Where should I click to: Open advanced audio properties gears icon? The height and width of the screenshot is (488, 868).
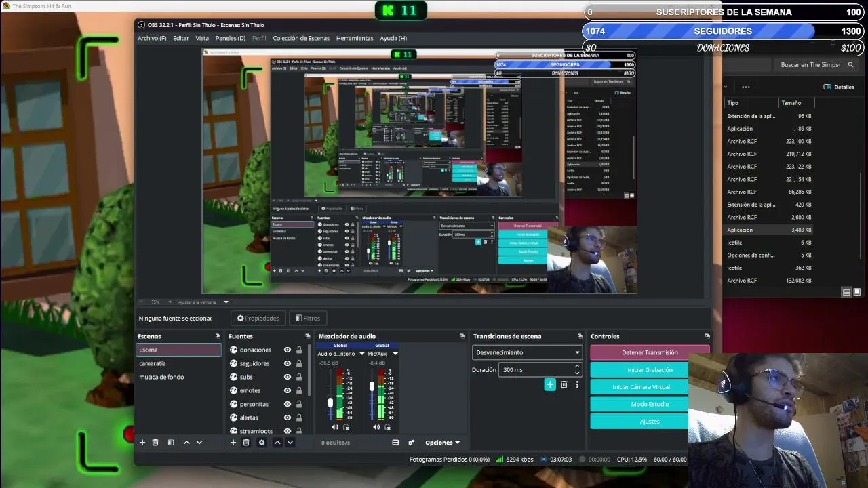click(x=411, y=443)
